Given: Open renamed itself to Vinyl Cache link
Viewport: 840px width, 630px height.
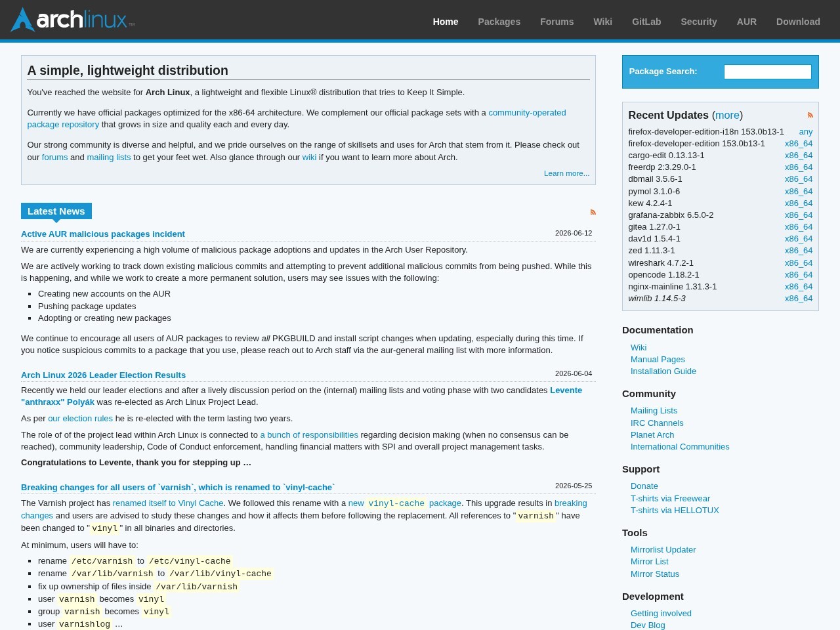Looking at the screenshot, I should point(168,503).
